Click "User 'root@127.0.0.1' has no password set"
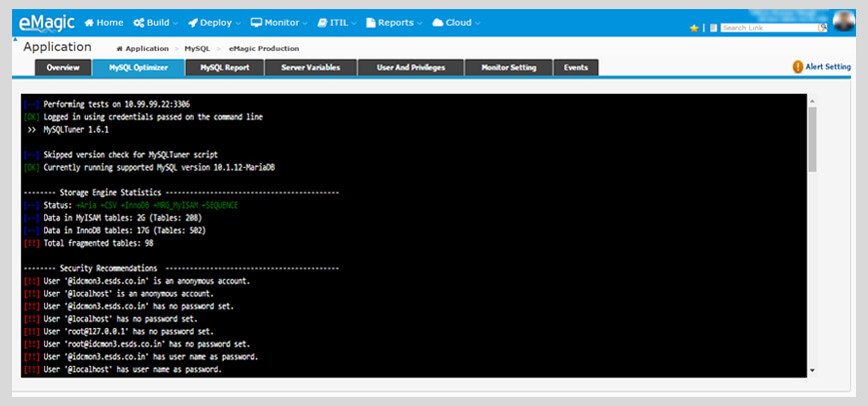 point(129,332)
